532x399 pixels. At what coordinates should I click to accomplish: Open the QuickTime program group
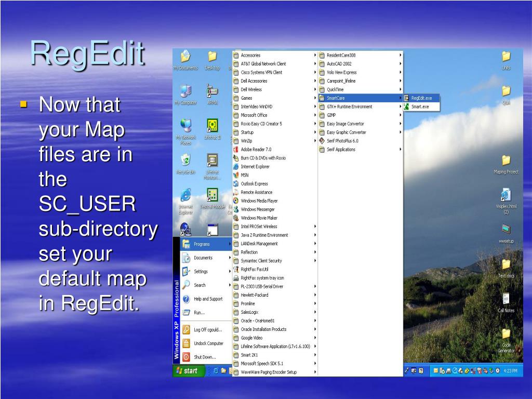[x=361, y=89]
